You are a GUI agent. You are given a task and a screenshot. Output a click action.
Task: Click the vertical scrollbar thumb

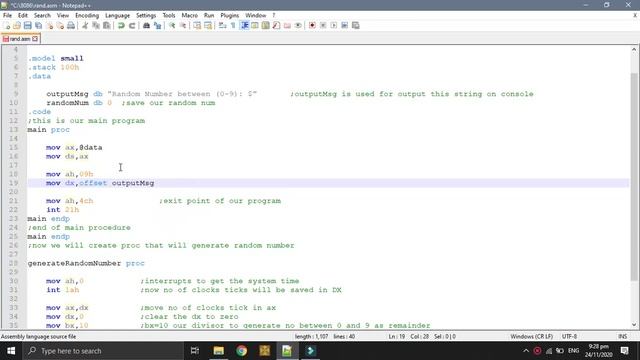tap(634, 177)
